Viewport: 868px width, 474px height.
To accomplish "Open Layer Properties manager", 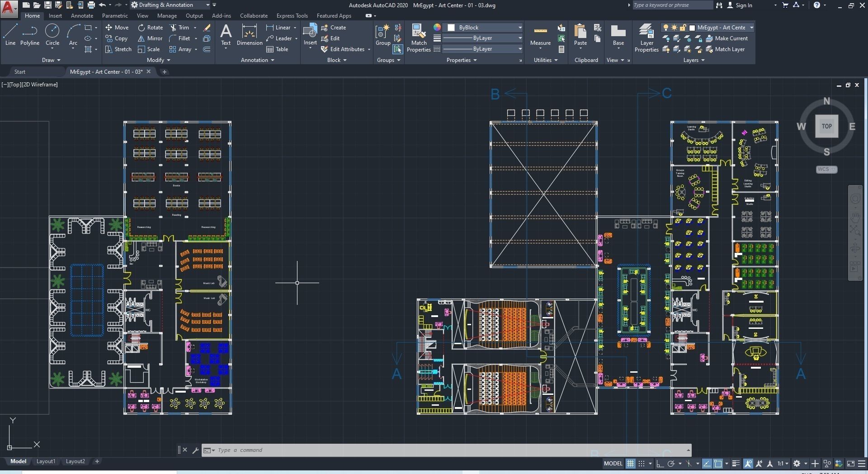I will 646,38.
